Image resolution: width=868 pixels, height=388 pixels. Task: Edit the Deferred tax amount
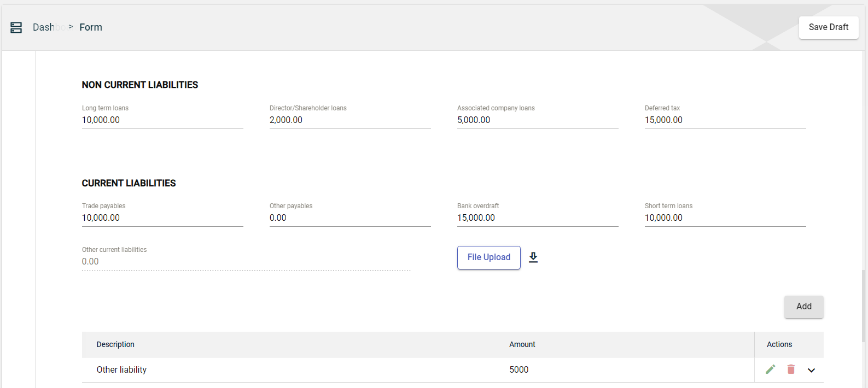[725, 120]
